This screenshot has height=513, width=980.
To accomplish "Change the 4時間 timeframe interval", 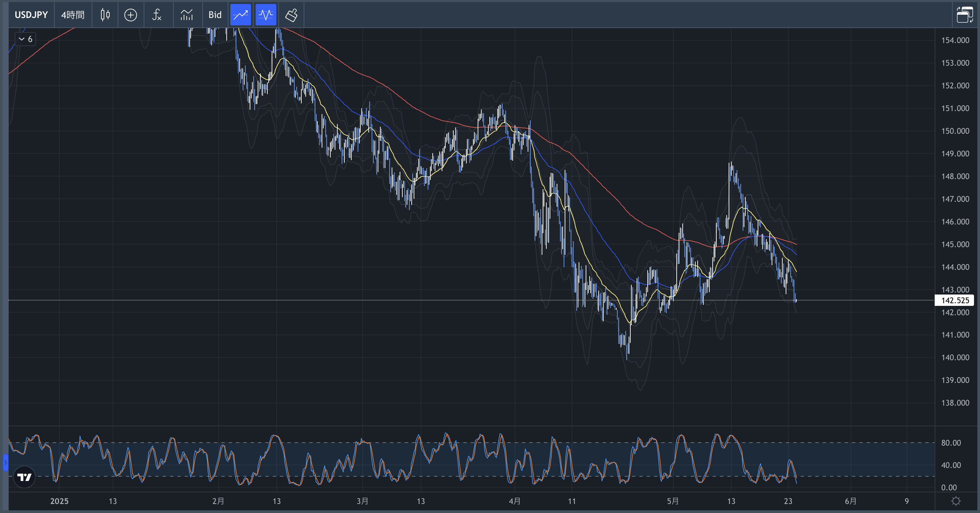I will click(x=73, y=15).
